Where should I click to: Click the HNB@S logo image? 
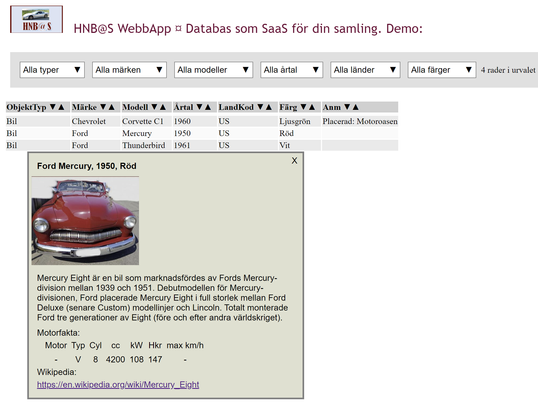click(36, 20)
